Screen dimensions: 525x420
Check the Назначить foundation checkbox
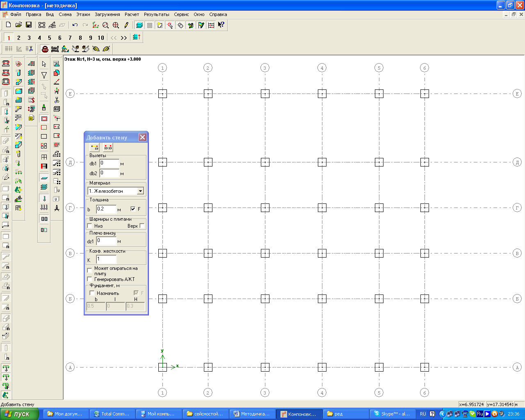[x=92, y=293]
